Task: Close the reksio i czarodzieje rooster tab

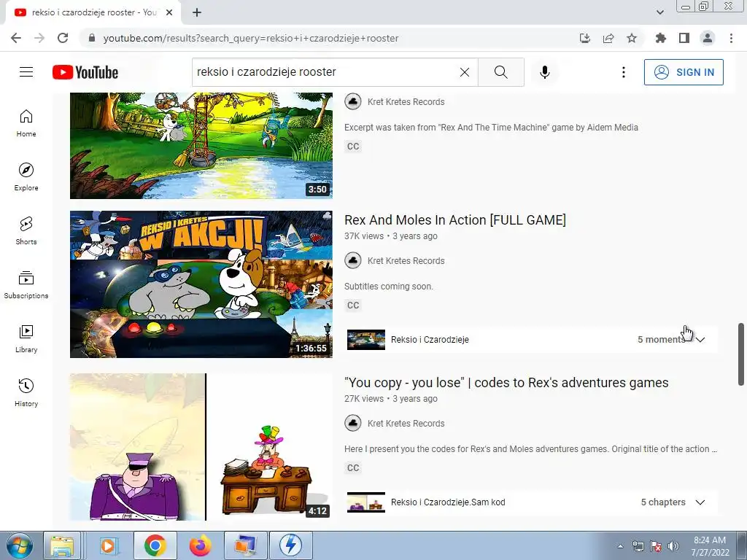Action: coord(169,13)
